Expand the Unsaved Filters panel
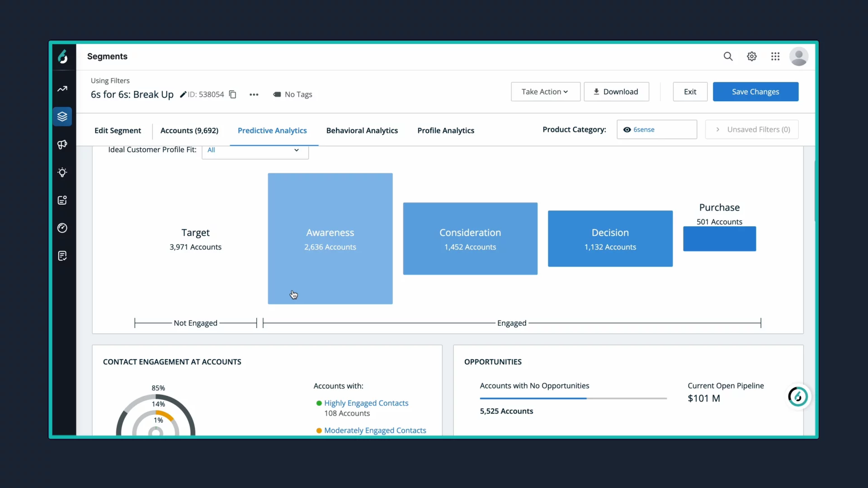 click(752, 130)
